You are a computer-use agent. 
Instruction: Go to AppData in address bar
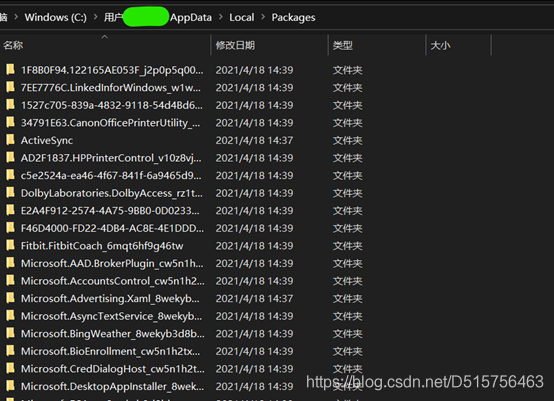[191, 17]
